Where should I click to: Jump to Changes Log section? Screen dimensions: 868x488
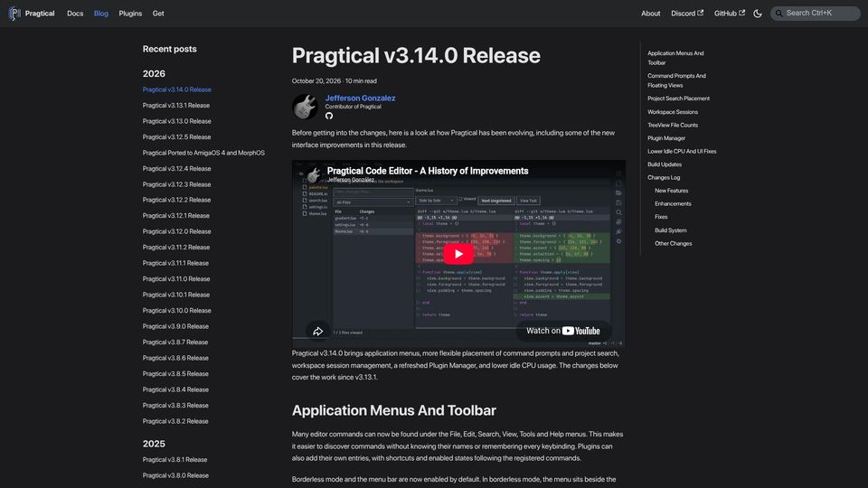664,178
